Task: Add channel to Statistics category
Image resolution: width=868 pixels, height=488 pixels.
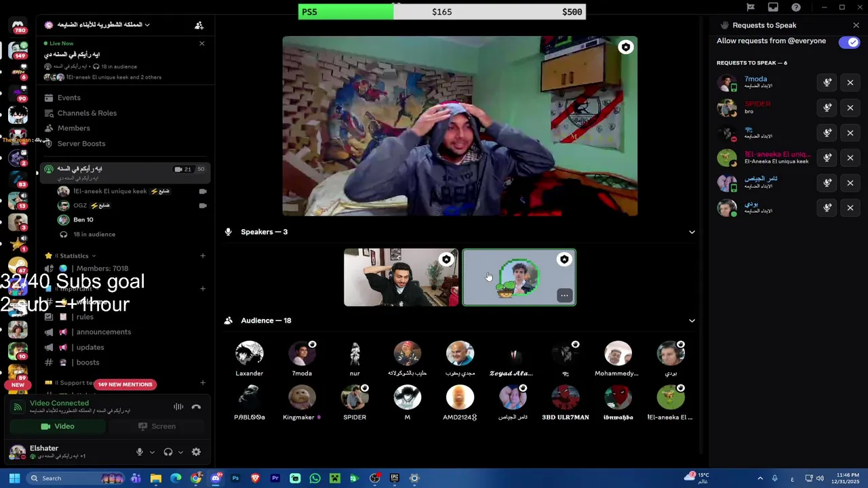Action: click(202, 256)
